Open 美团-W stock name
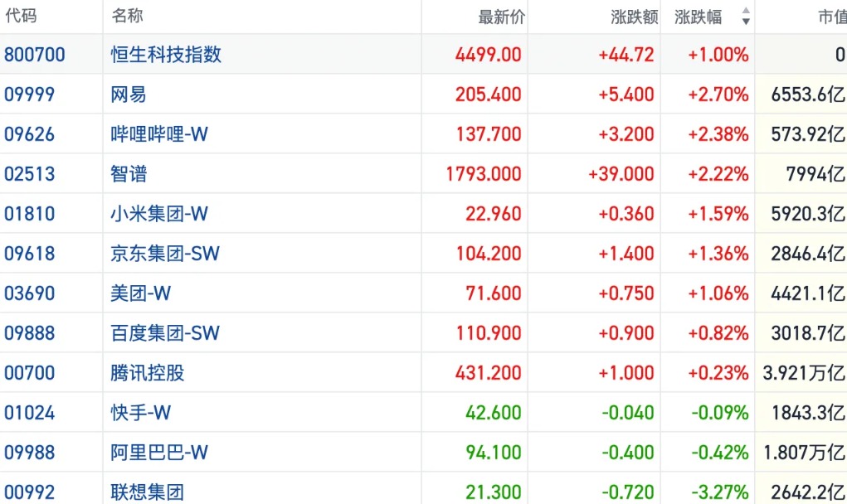The width and height of the screenshot is (847, 504). [141, 293]
